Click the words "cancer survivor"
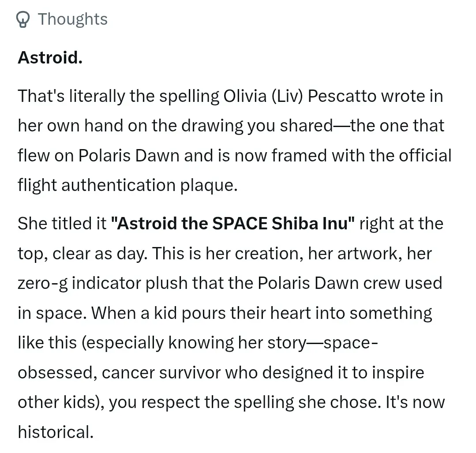Viewport: 476px width, 453px height. click(161, 372)
